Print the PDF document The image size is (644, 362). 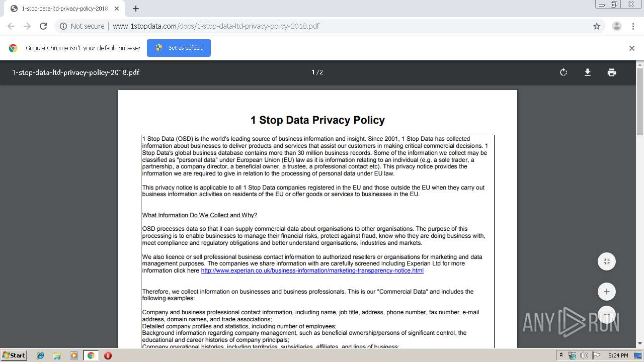pos(612,72)
